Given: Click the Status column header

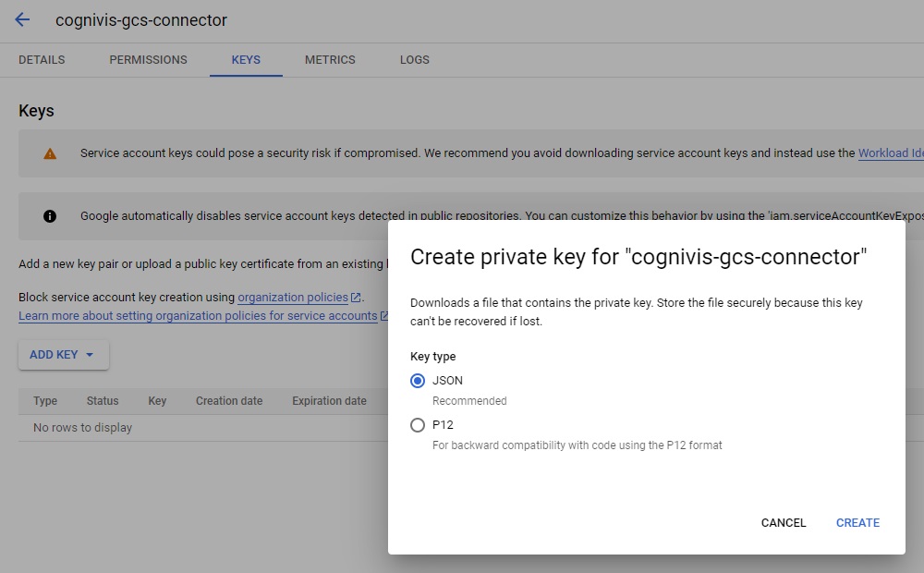Looking at the screenshot, I should pyautogui.click(x=103, y=401).
